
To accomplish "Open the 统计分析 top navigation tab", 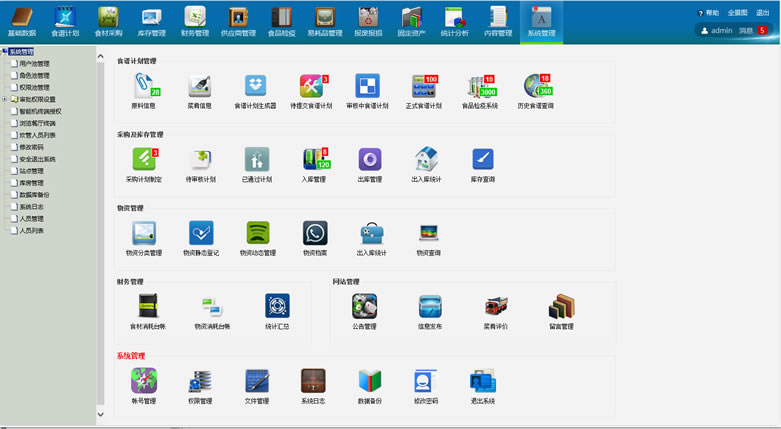I will 454,21.
